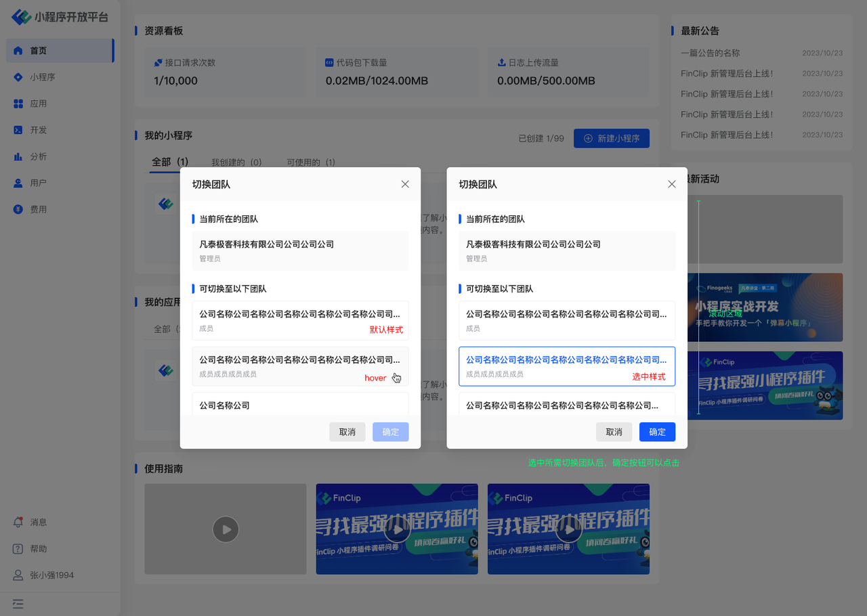Image resolution: width=867 pixels, height=616 pixels.
Task: Click the Analytics (分析) bar chart icon
Action: (x=18, y=156)
